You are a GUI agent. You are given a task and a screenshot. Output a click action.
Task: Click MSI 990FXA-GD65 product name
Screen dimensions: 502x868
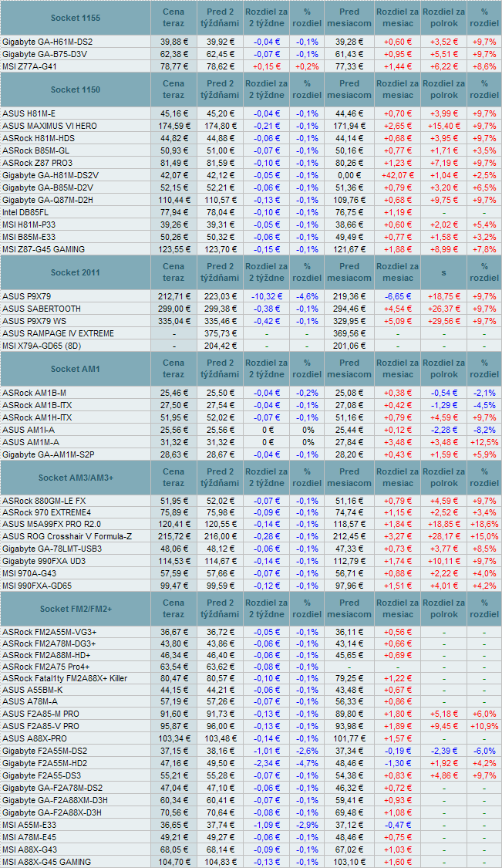pyautogui.click(x=36, y=585)
